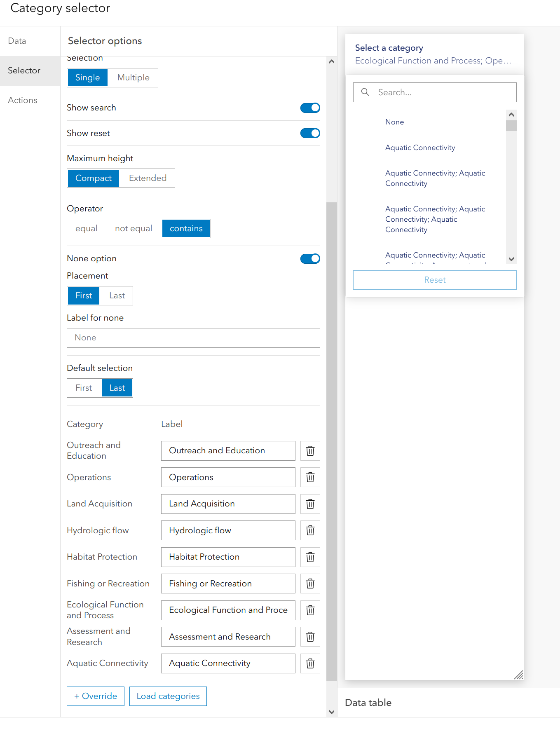
Task: Edit the Label for none field
Action: (193, 338)
